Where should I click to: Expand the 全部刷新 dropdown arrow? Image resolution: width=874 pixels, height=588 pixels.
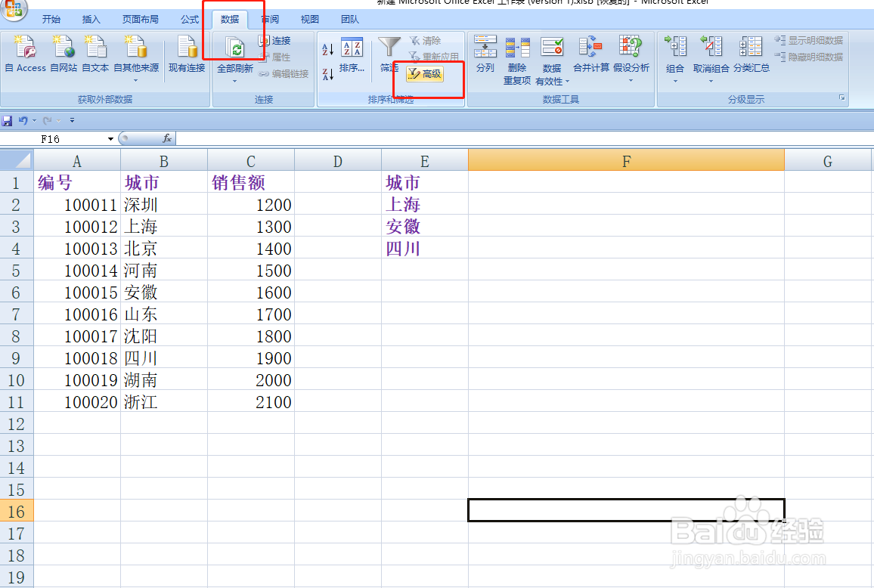click(234, 82)
